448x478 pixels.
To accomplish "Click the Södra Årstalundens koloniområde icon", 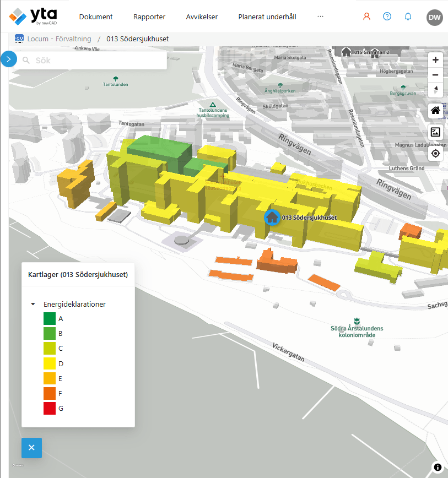I will point(357,321).
